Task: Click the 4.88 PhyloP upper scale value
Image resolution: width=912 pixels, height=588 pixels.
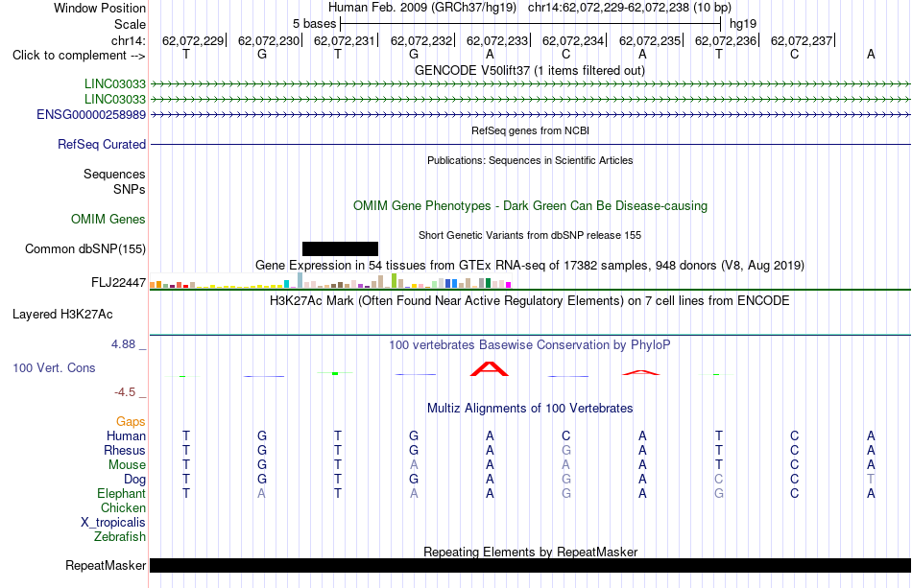Action: (124, 344)
